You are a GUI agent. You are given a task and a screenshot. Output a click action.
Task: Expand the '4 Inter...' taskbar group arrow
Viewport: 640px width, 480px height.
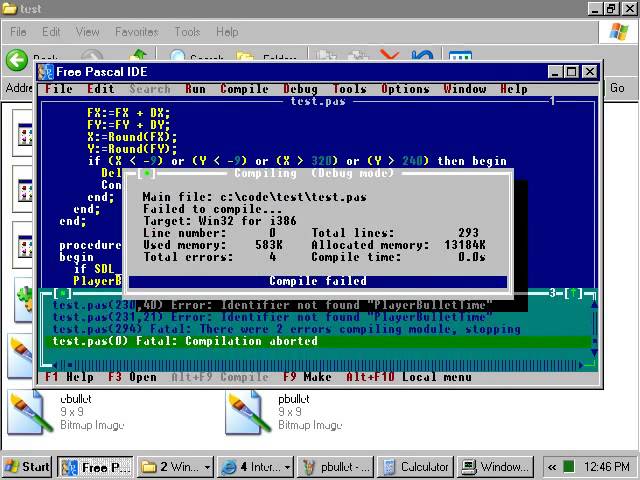pyautogui.click(x=287, y=467)
